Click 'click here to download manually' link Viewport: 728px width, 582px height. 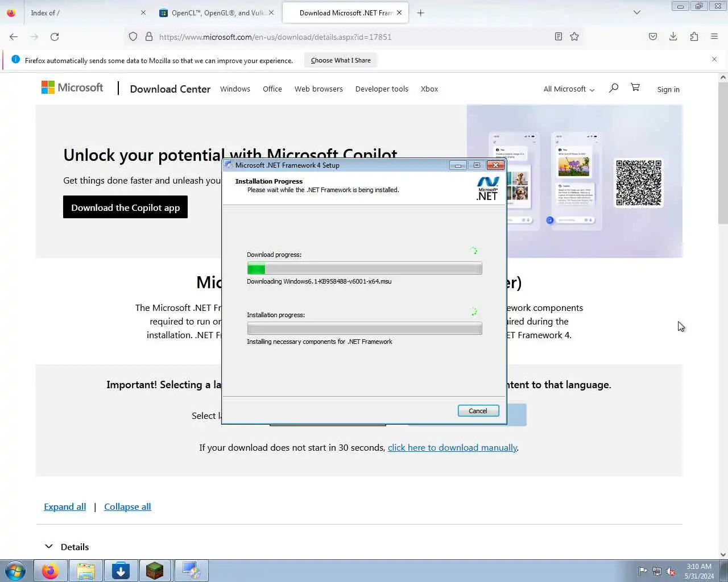[452, 448]
